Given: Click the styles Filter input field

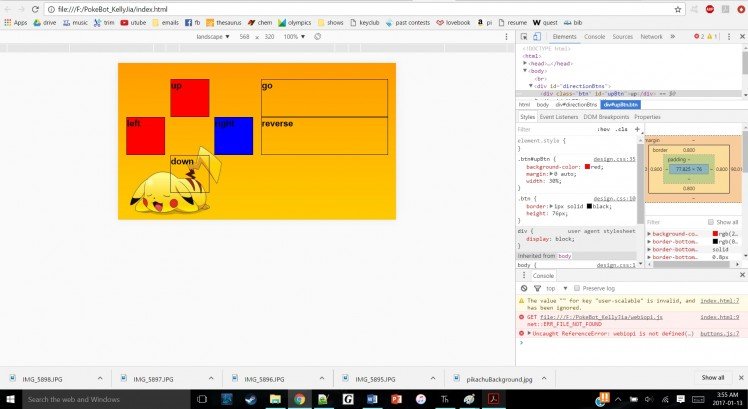Looking at the screenshot, I should coord(555,129).
